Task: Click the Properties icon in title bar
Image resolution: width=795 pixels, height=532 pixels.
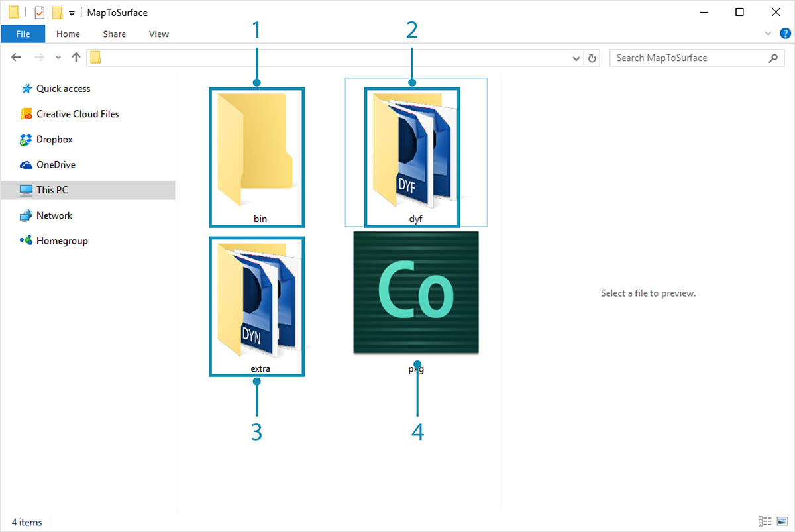Action: 39,12
